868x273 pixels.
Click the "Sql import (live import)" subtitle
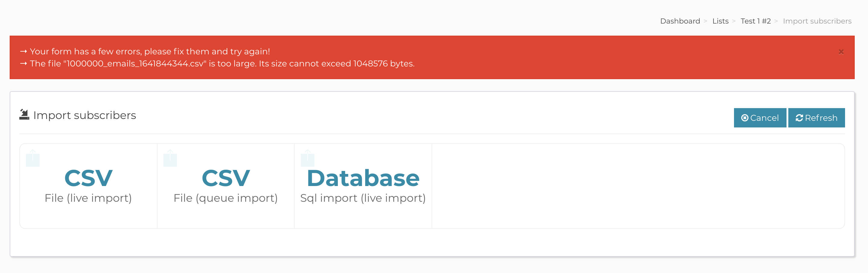pos(363,198)
